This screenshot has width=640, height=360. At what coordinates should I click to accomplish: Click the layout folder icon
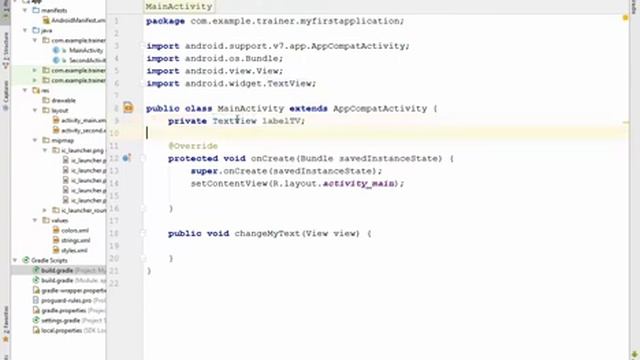point(46,110)
